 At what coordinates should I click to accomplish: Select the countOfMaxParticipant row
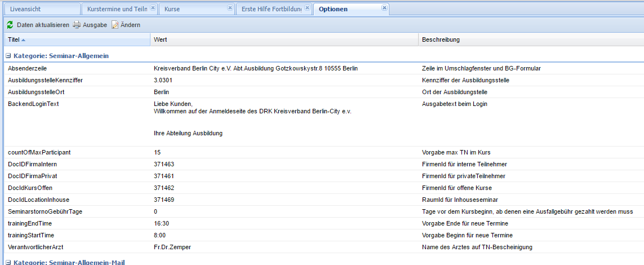(39, 152)
